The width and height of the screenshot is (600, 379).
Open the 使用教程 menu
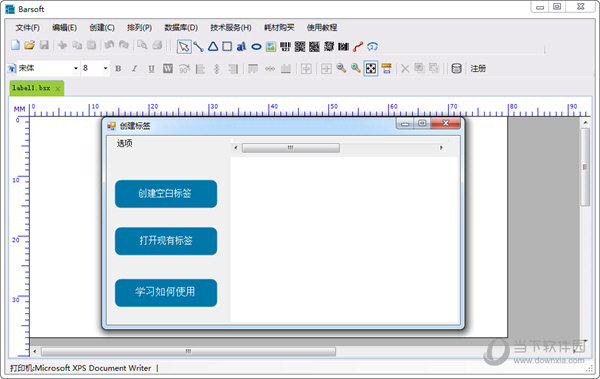pyautogui.click(x=322, y=28)
